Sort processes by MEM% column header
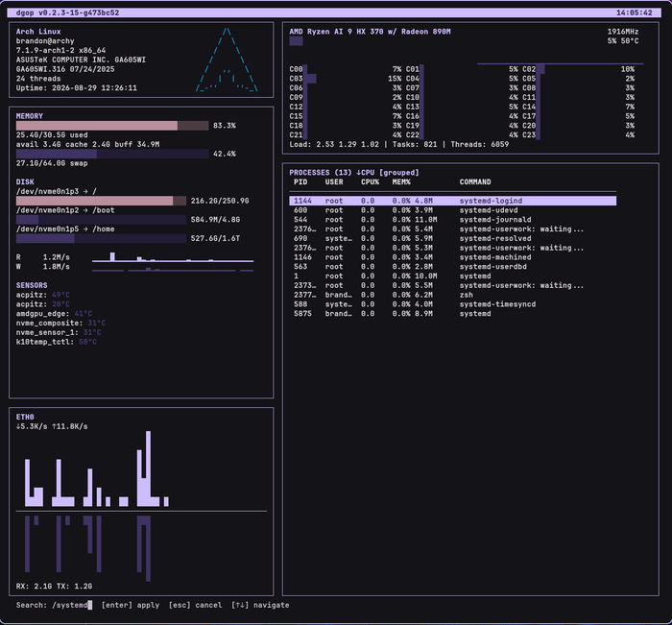The height and width of the screenshot is (625, 672). tap(401, 181)
